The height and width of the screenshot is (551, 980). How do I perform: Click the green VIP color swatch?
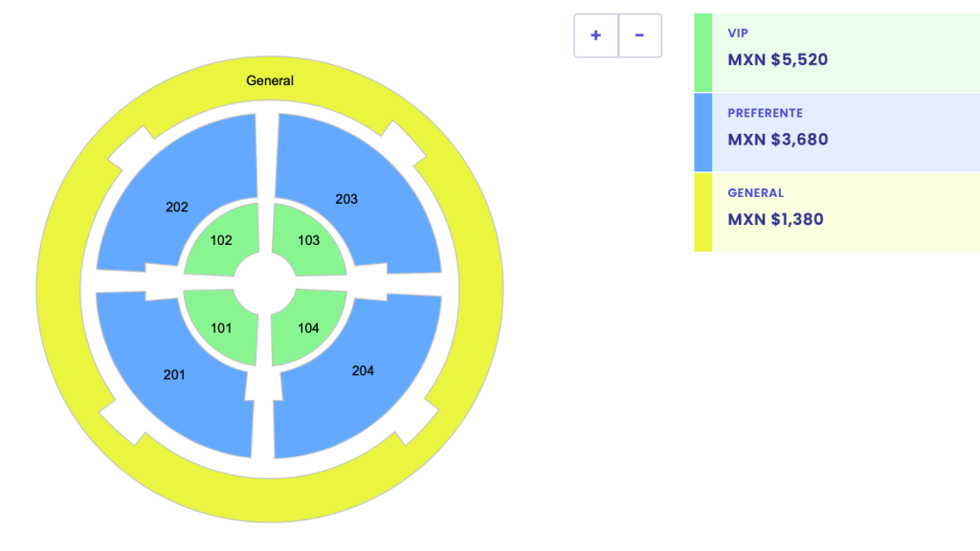[702, 48]
